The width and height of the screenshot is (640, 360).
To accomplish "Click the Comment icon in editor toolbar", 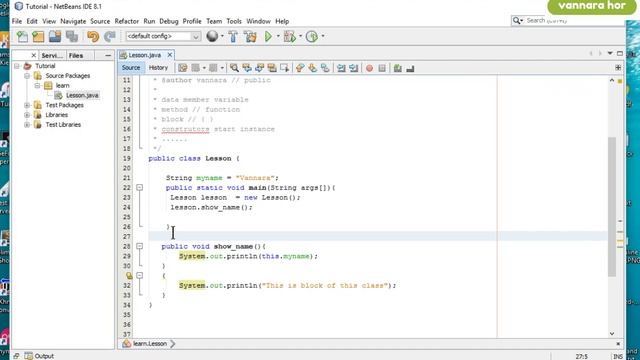I will (x=398, y=68).
